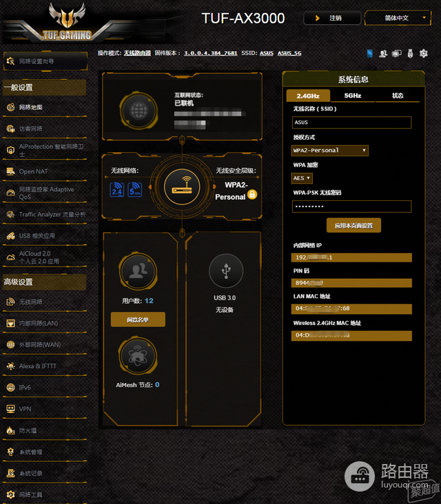This screenshot has width=441, height=504.
Task: Click the WPA-PSK 无线密码 password field
Action: click(351, 207)
